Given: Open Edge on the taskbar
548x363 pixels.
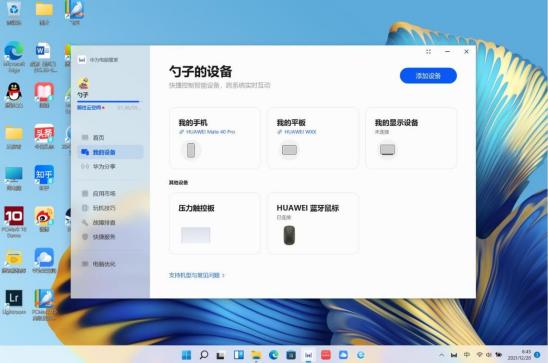Looking at the screenshot, I should (274, 355).
